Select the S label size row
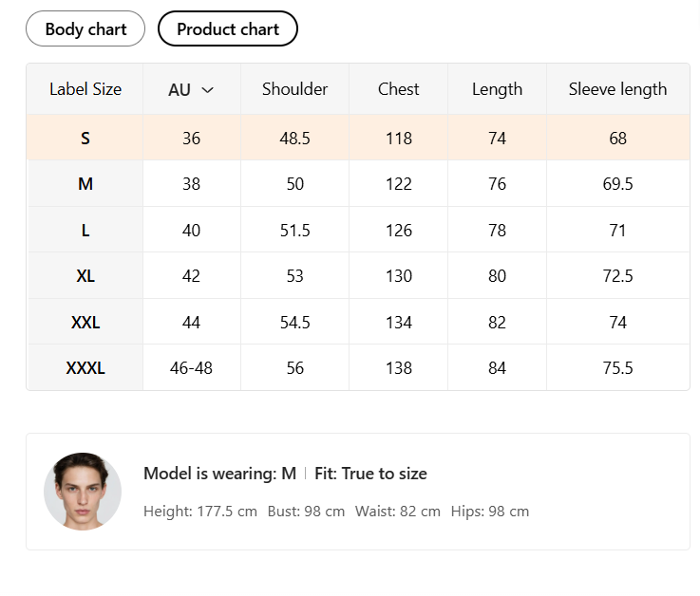The width and height of the screenshot is (700, 596). tap(85, 139)
